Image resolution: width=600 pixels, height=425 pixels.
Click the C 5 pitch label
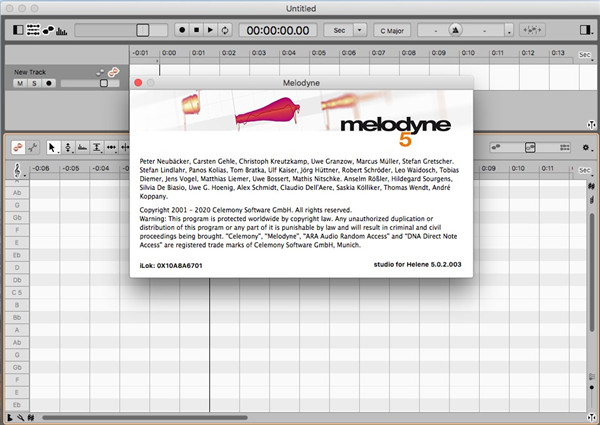coord(17,293)
